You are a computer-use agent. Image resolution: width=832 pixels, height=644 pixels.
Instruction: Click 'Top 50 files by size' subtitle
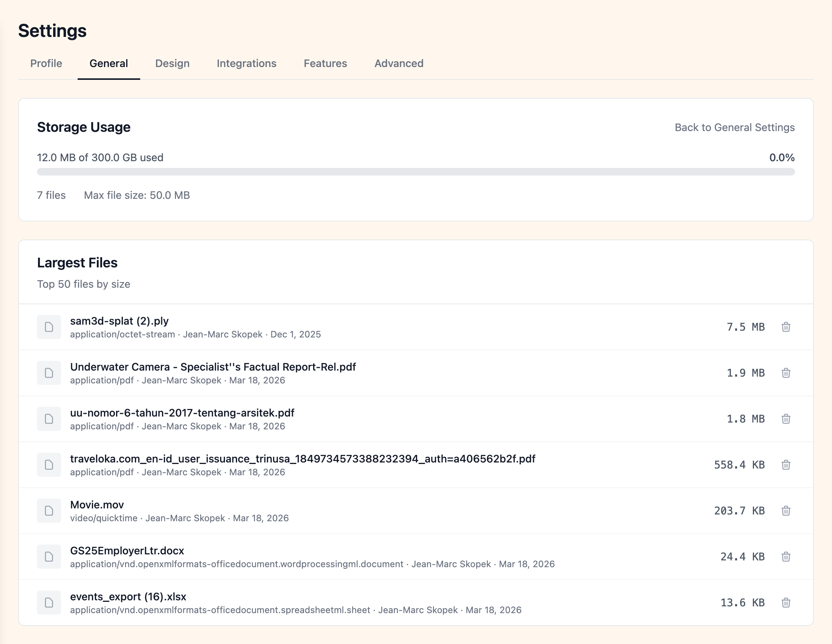[83, 284]
